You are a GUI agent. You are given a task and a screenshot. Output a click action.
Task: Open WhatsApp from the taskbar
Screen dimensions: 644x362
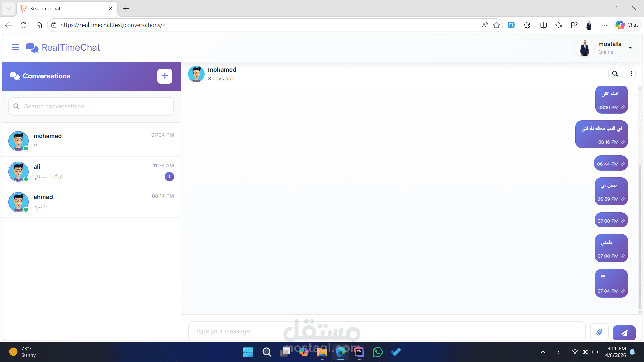point(377,352)
